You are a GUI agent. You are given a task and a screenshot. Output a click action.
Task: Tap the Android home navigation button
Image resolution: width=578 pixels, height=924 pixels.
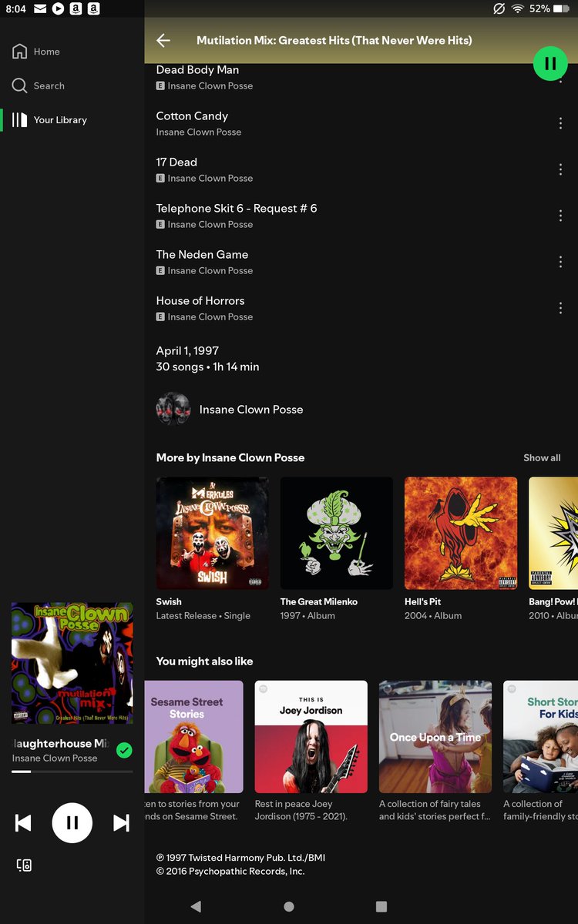coord(289,907)
